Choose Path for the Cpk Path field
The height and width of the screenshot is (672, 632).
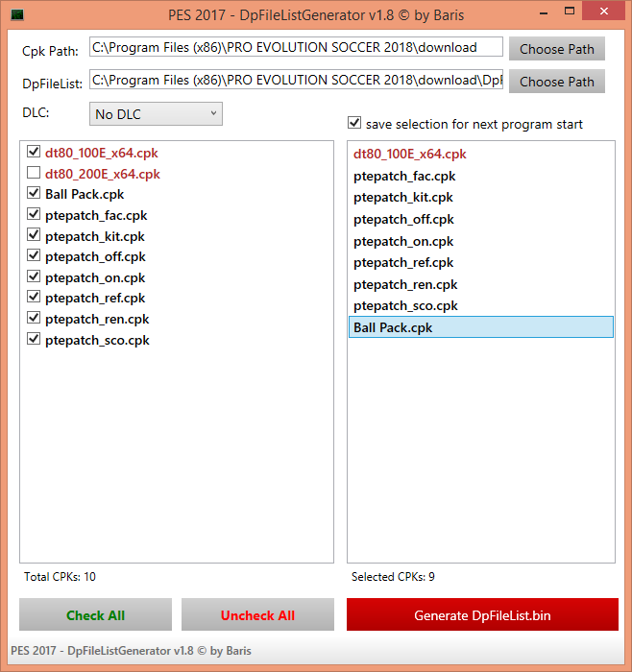[557, 49]
